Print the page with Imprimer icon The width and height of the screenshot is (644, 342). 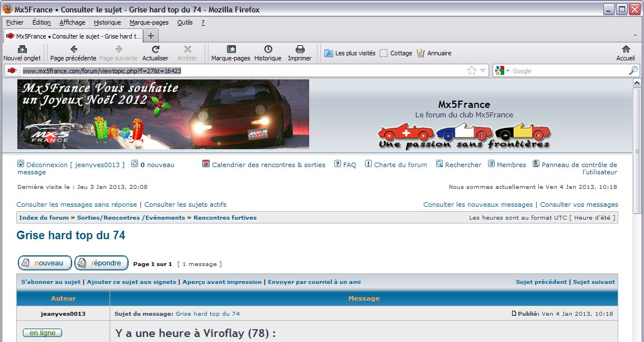300,50
